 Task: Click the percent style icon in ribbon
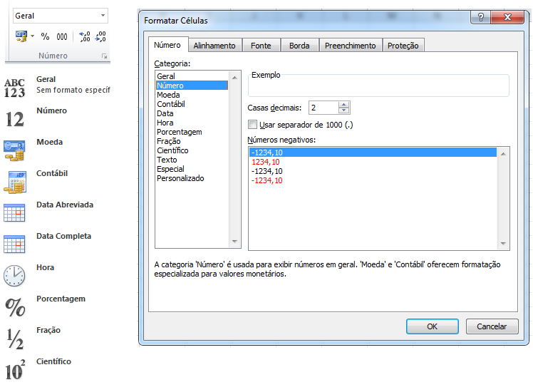tap(45, 36)
